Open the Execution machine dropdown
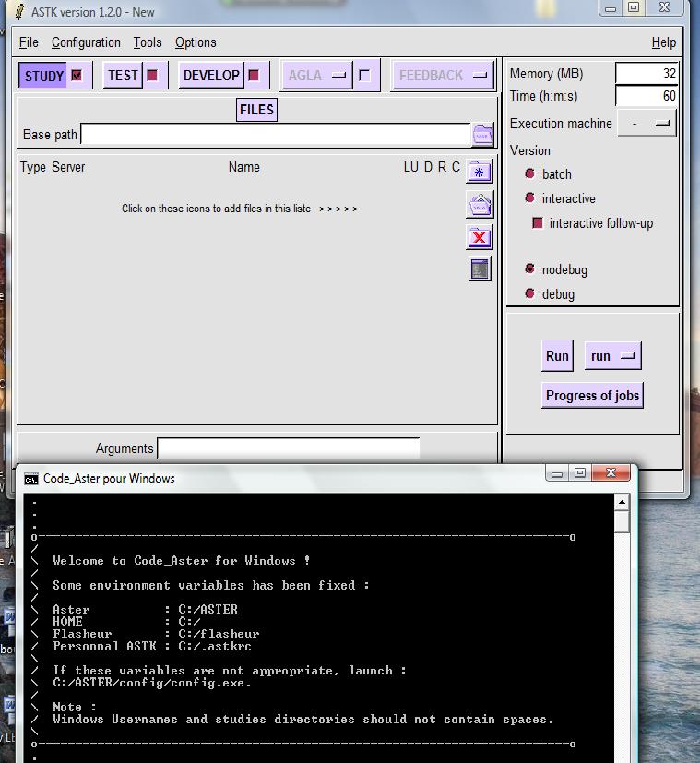Viewport: 700px width, 763px height. click(647, 124)
